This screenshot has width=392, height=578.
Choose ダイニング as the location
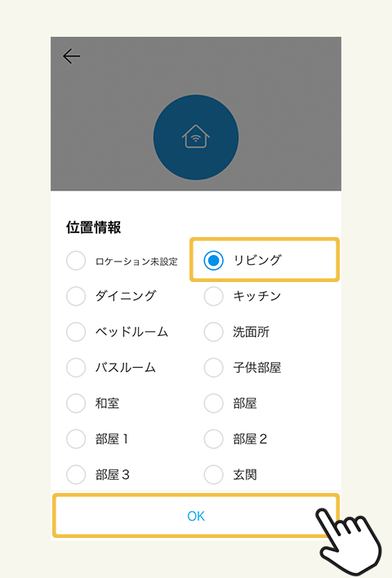(x=76, y=296)
